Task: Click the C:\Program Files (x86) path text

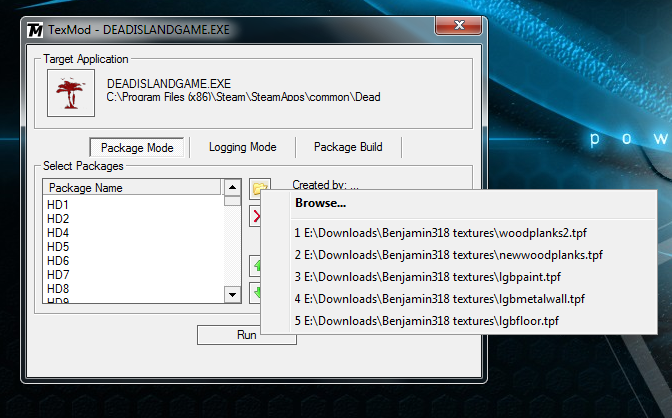Action: (243, 97)
